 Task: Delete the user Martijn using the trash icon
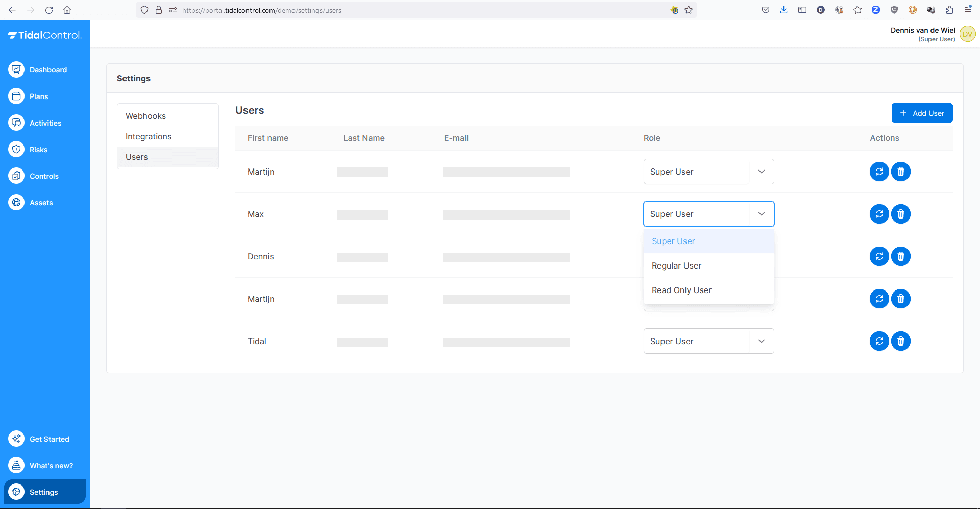click(x=900, y=172)
